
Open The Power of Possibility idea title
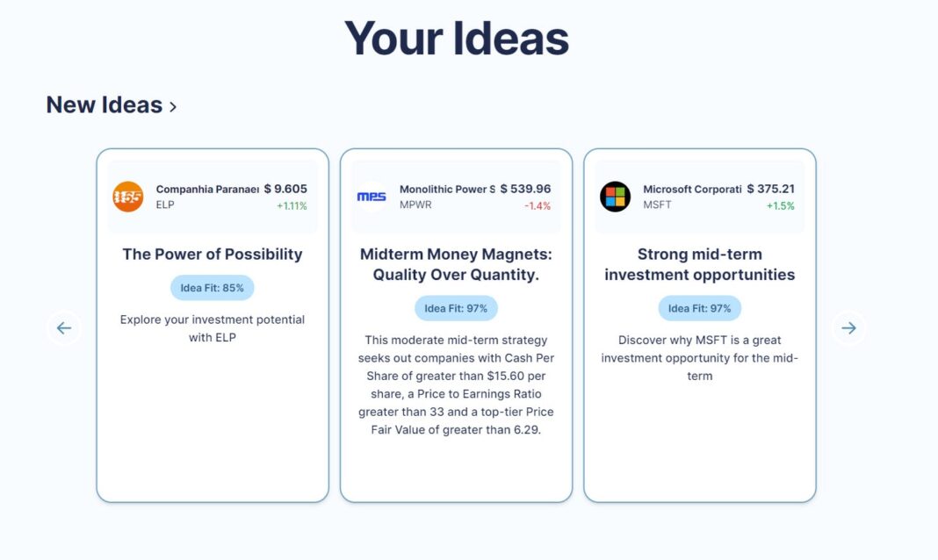tap(213, 254)
